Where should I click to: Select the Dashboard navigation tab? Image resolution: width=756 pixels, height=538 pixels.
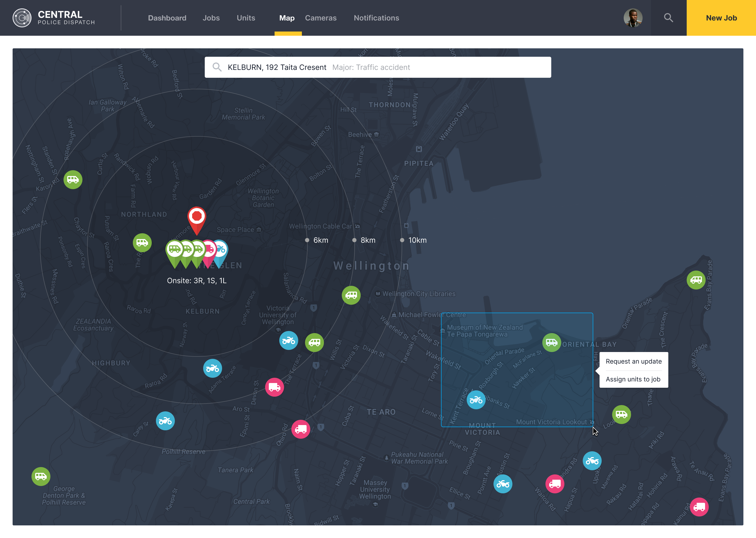[x=167, y=17]
